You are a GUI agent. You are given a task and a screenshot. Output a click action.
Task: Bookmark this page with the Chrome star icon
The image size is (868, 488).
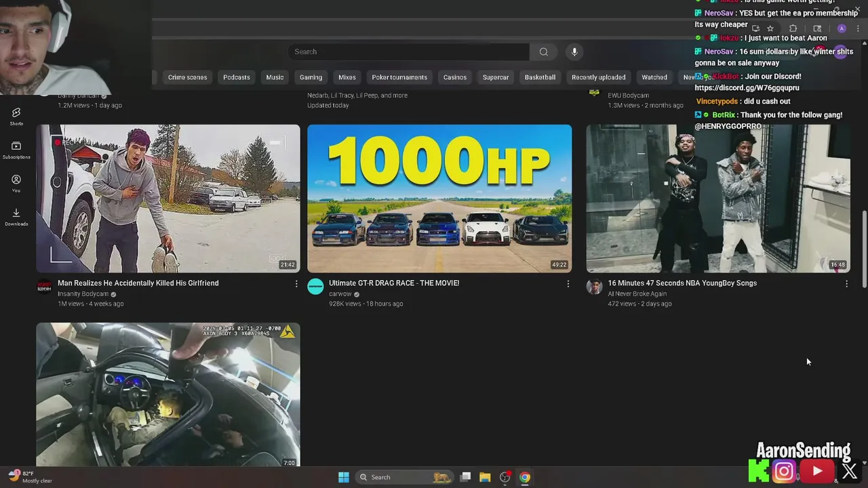click(x=770, y=28)
